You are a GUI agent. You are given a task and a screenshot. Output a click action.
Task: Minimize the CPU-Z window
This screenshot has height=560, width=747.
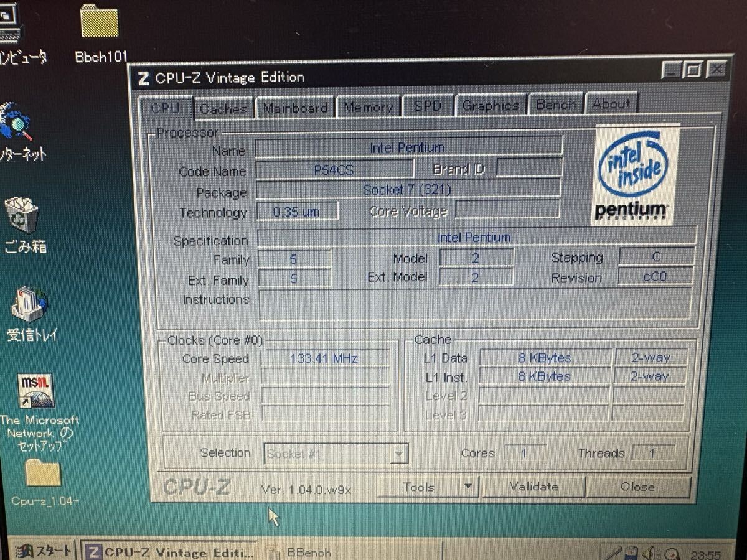click(x=672, y=70)
